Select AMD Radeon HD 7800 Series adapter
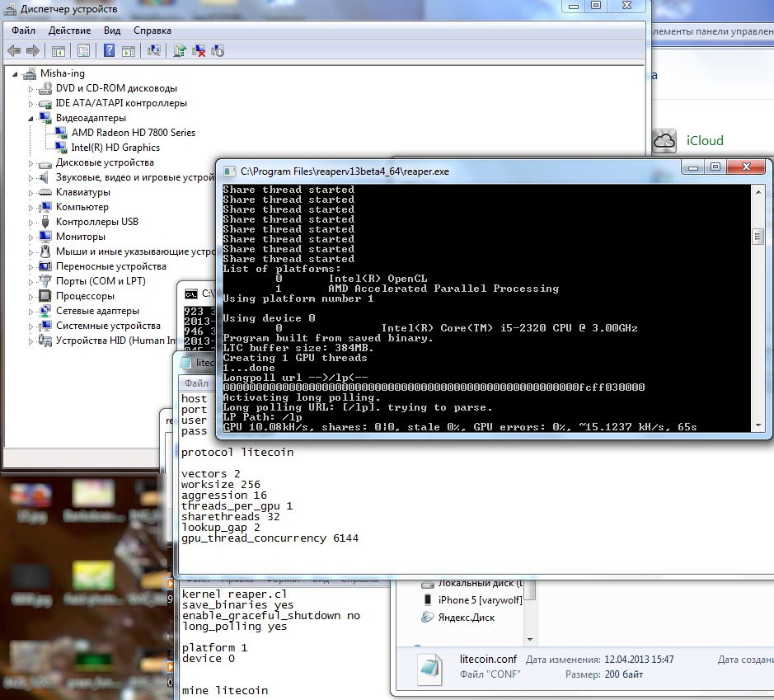The image size is (774, 700). point(134,132)
